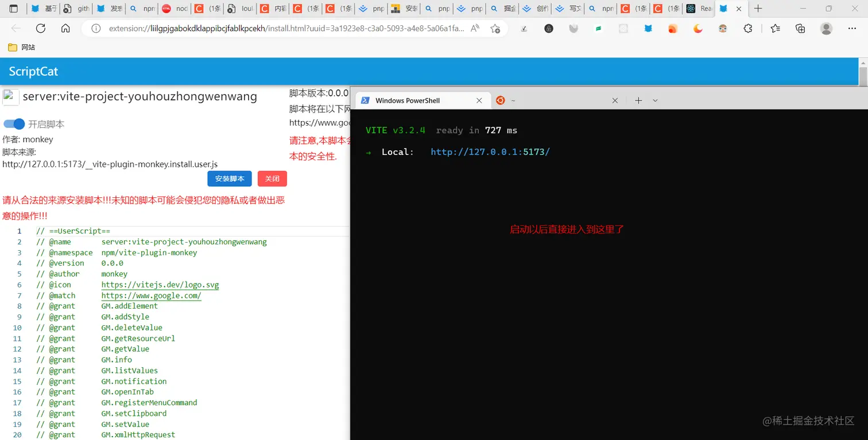Open the tab actions menu icon
Screen dimensions: 868x440
pos(14,9)
